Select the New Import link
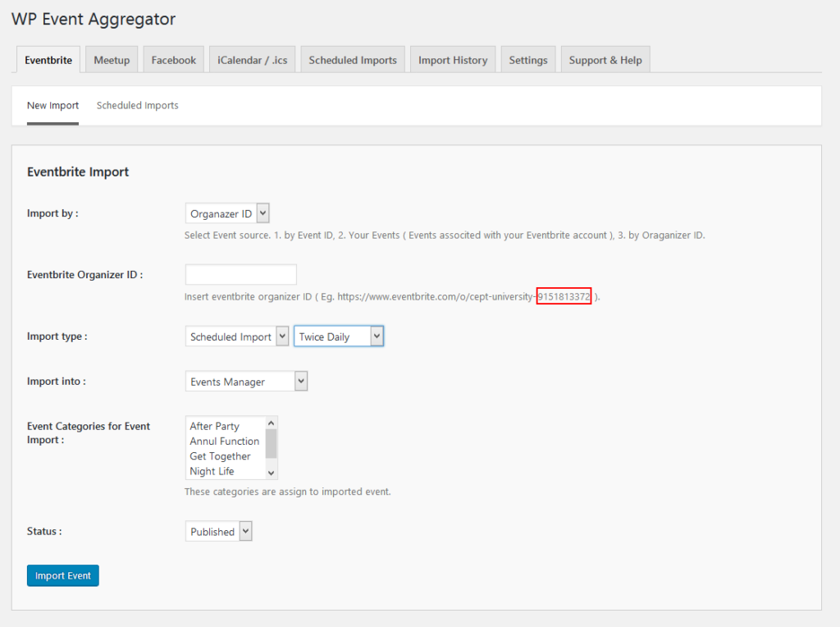840x627 pixels. (x=52, y=105)
